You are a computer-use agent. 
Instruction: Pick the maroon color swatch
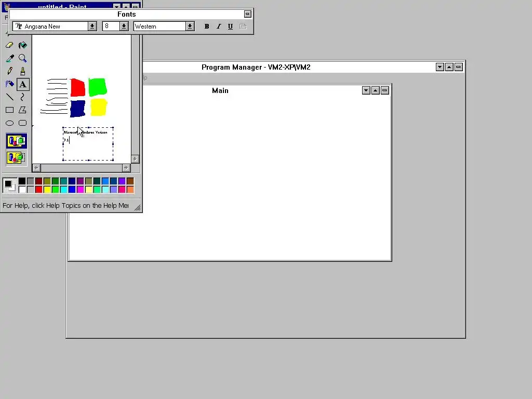[x=38, y=181]
